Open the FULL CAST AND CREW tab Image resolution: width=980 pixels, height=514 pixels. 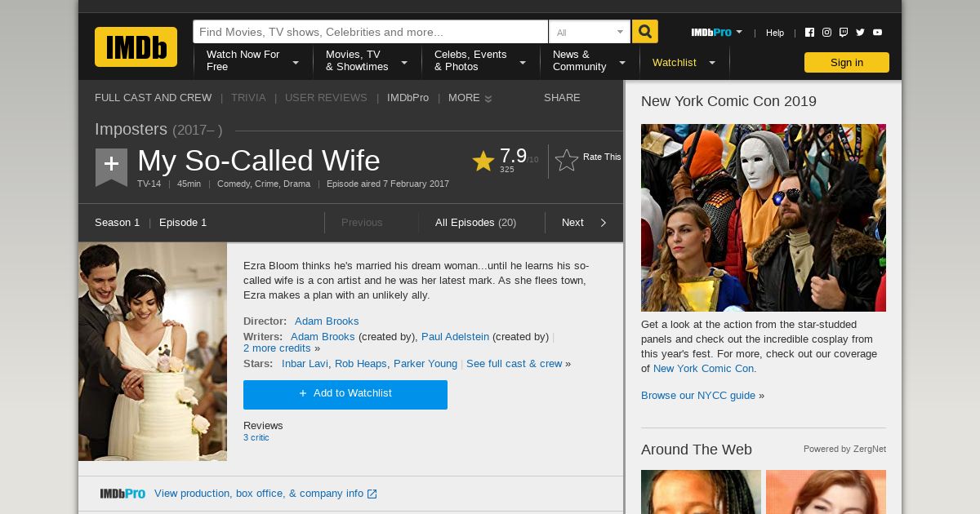pyautogui.click(x=153, y=97)
